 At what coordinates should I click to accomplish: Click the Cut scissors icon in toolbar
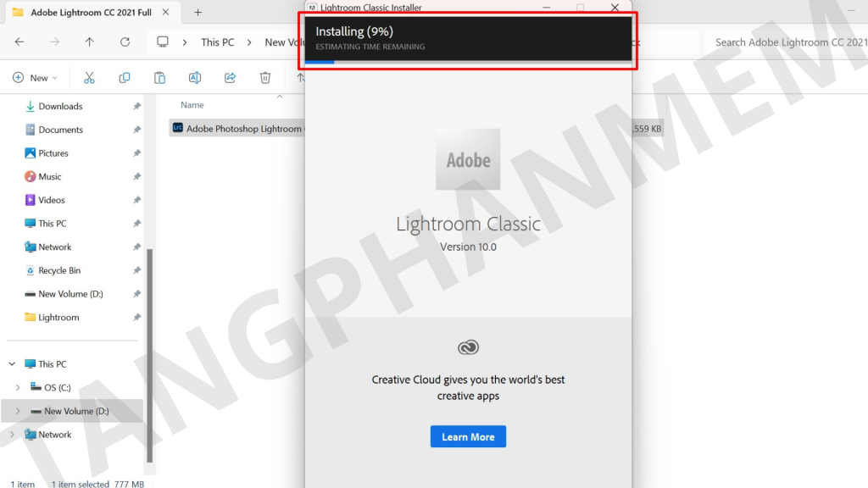pos(89,78)
